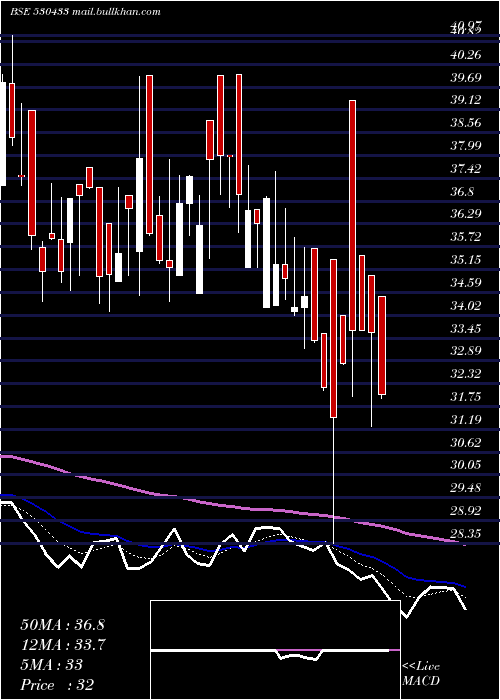The height and width of the screenshot is (700, 500).
Task: Click the 31.19 price axis label
Action: [466, 420]
